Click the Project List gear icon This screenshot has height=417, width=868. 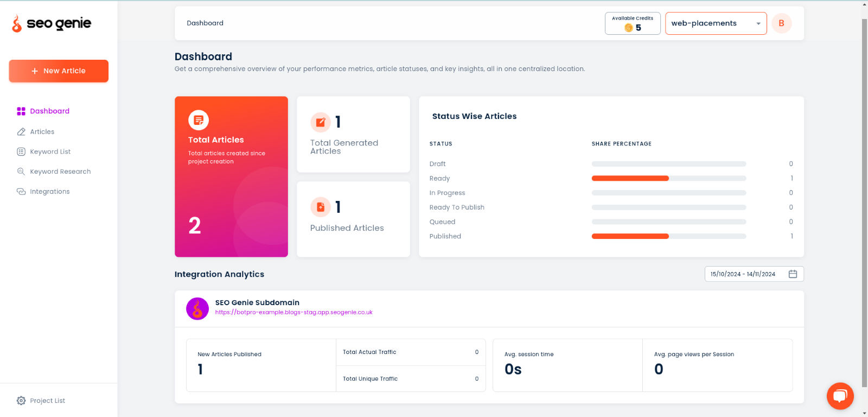click(x=21, y=401)
